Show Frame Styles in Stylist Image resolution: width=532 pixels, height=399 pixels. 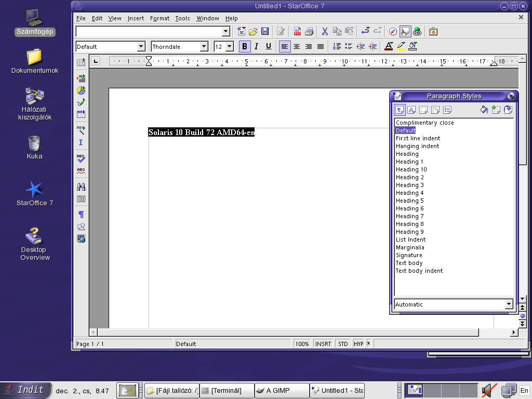point(423,110)
